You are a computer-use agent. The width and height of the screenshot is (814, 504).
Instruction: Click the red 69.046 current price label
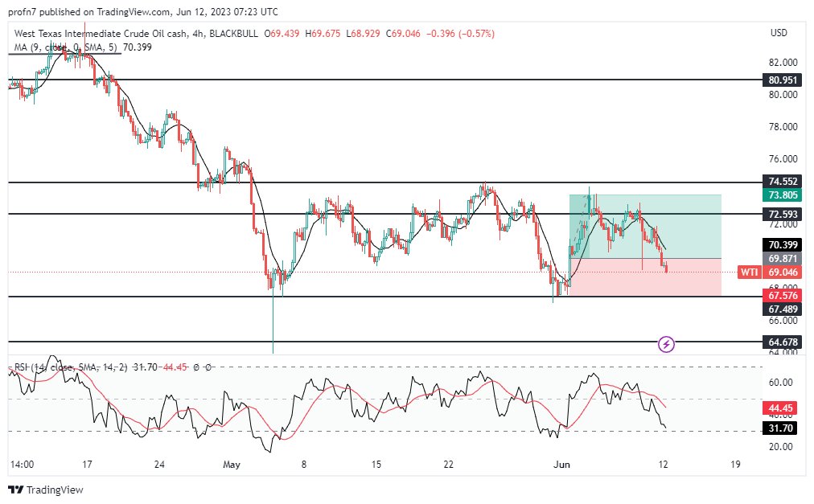(783, 272)
